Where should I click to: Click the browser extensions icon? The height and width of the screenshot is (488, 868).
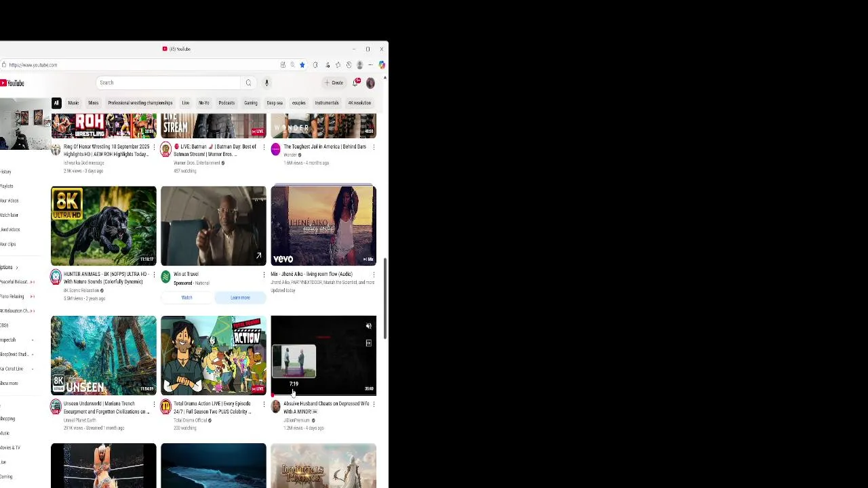click(315, 65)
